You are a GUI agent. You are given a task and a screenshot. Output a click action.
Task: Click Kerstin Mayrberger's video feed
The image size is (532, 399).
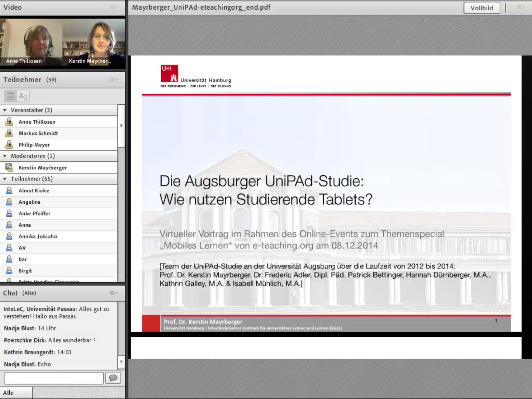point(94,42)
